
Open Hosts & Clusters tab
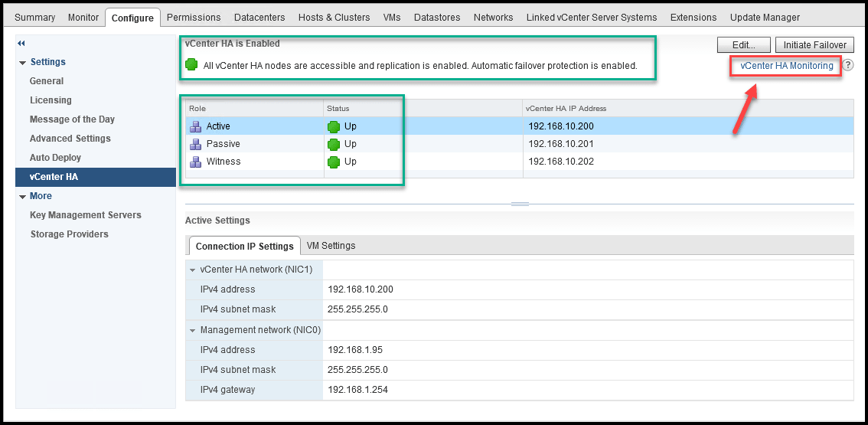click(x=334, y=17)
